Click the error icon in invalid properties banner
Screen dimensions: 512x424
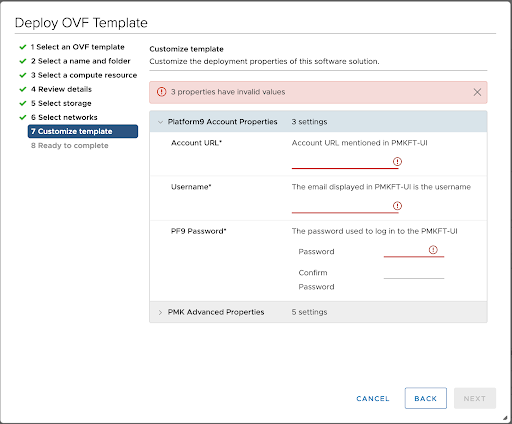pos(161,92)
